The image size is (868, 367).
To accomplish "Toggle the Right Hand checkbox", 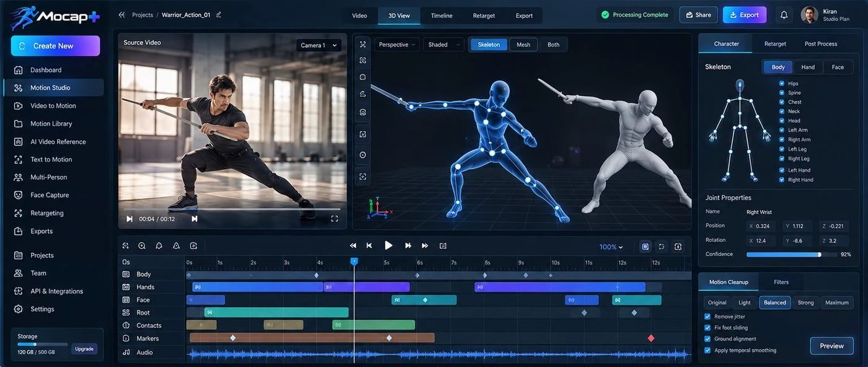I will coord(782,180).
